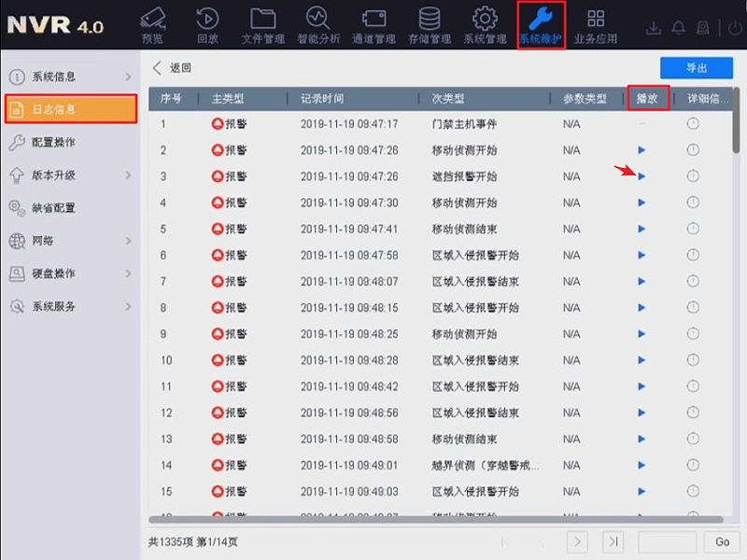Open 系统维护 (System Maintenance) tab

[x=539, y=23]
